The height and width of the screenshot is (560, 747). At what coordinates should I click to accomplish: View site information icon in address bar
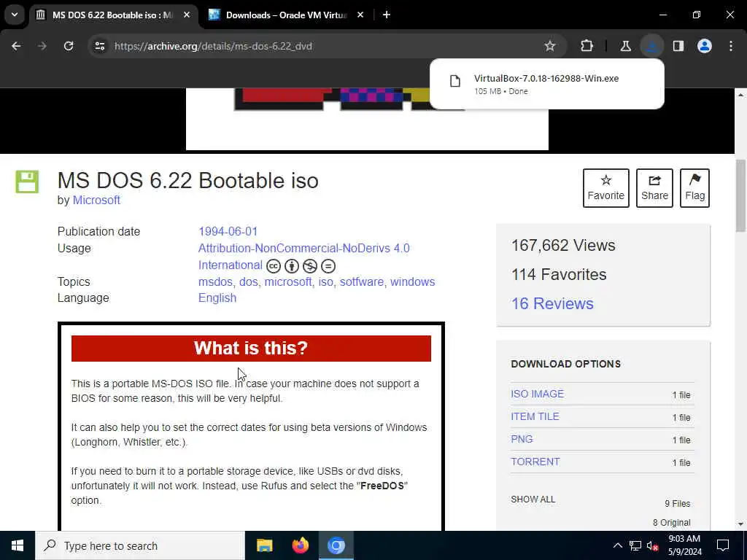(99, 46)
